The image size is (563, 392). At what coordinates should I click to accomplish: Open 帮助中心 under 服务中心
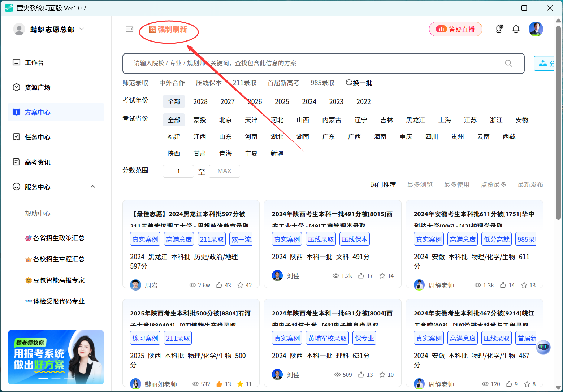[x=38, y=213]
